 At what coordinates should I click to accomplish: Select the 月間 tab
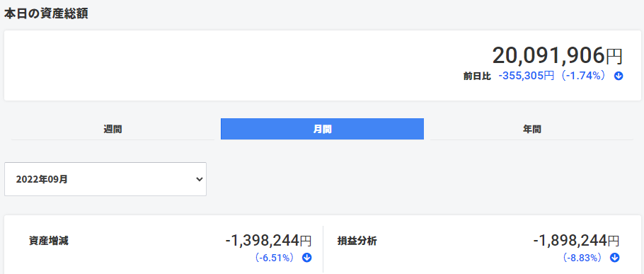[322, 129]
